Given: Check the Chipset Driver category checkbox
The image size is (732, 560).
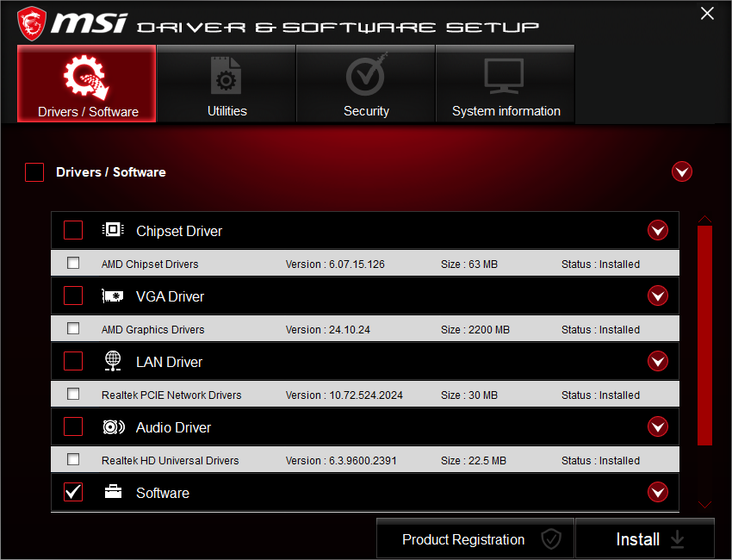Looking at the screenshot, I should click(x=73, y=230).
